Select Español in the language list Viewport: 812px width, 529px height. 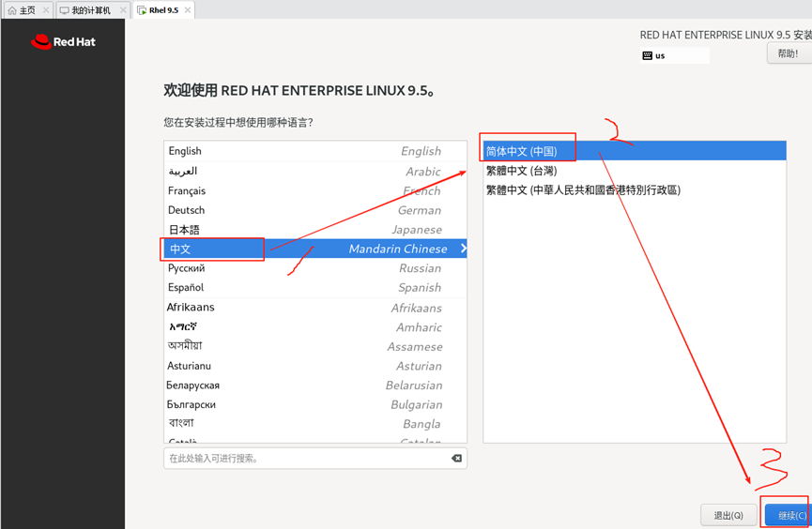click(314, 287)
